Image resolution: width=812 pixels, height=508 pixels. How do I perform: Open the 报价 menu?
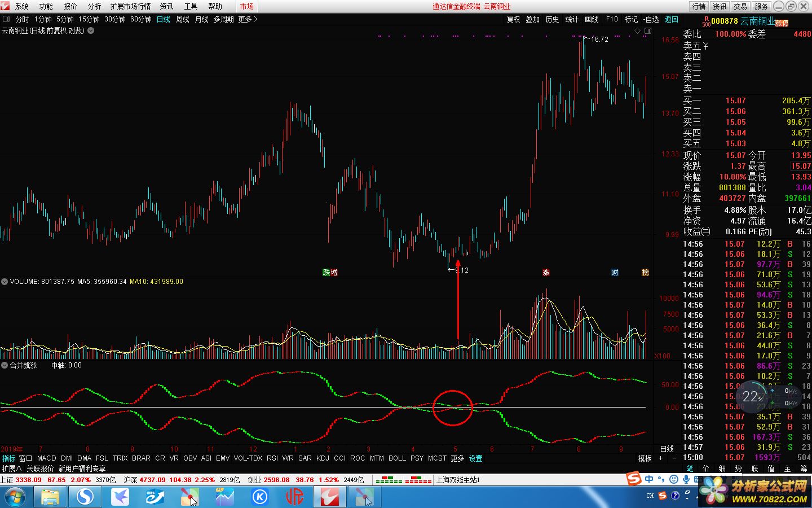pyautogui.click(x=70, y=6)
